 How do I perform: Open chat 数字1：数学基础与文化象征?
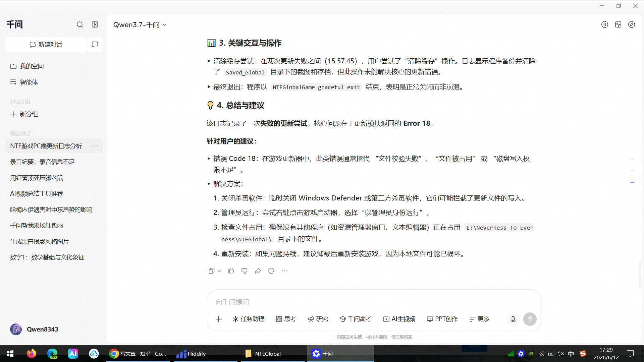click(54, 257)
